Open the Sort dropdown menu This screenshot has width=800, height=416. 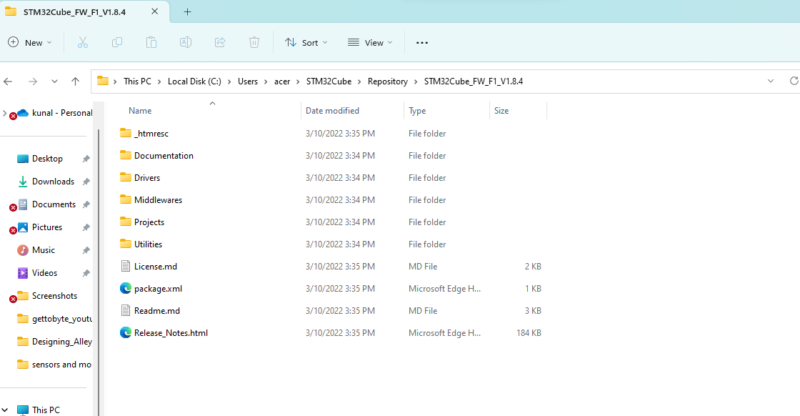[x=306, y=43]
